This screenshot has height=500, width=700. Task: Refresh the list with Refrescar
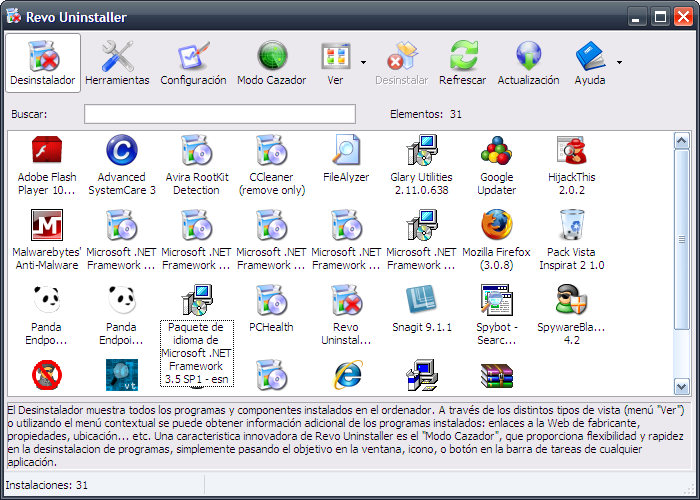(x=462, y=63)
